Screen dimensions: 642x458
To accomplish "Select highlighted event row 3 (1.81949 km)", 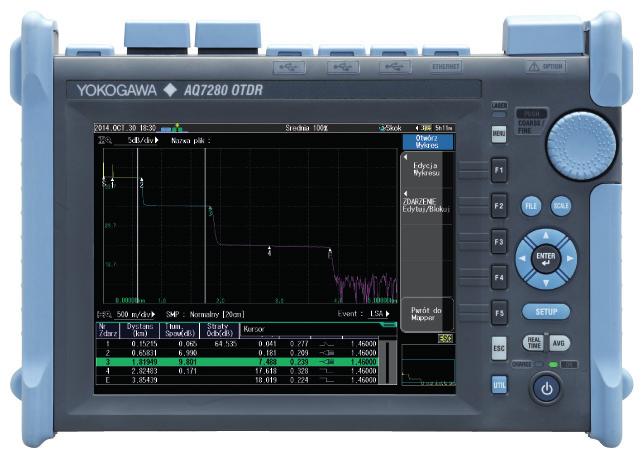I will pyautogui.click(x=237, y=362).
